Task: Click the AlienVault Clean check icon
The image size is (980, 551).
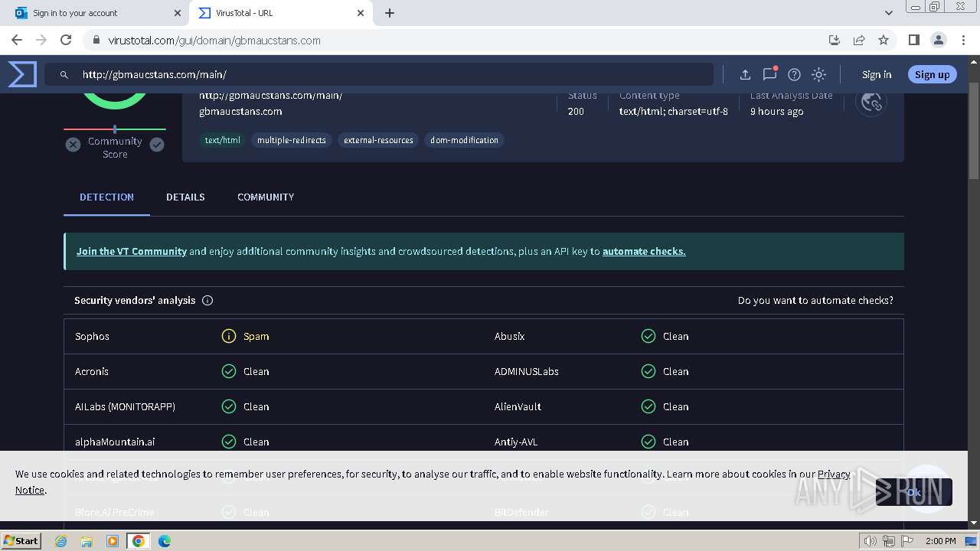Action: (648, 406)
